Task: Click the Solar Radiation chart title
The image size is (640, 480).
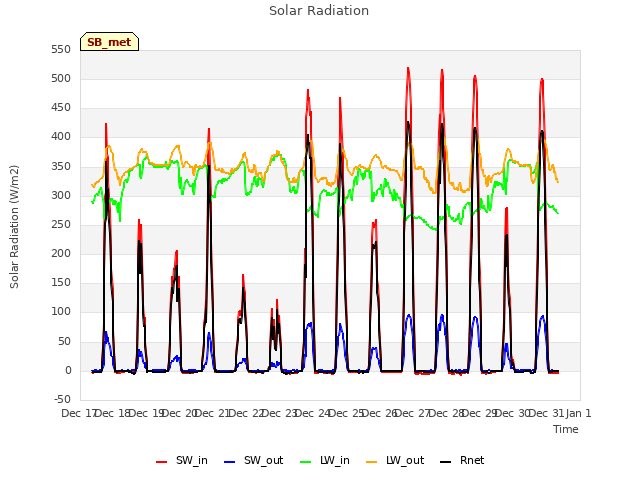Action: coord(319,11)
